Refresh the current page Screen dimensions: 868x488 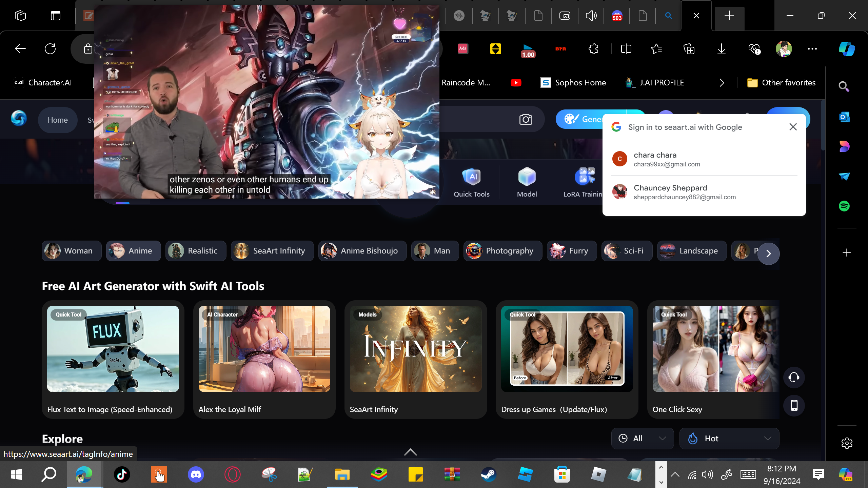coord(50,49)
